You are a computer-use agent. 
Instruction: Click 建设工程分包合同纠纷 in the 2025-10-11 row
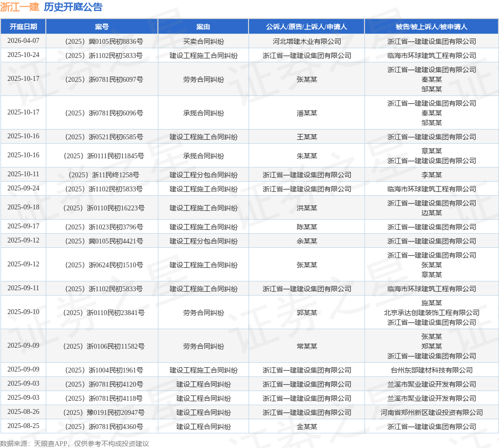point(203,175)
